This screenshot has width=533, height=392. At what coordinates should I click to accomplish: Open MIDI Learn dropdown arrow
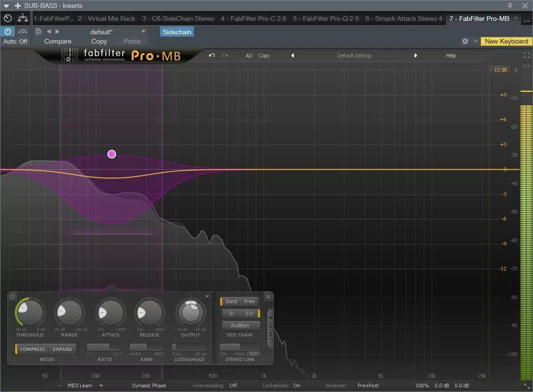pyautogui.click(x=101, y=386)
